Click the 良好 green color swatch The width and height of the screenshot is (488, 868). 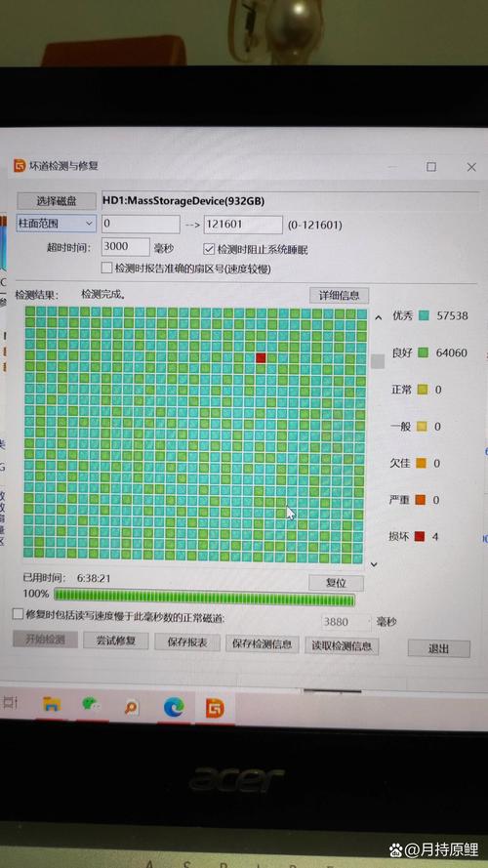pyautogui.click(x=424, y=352)
